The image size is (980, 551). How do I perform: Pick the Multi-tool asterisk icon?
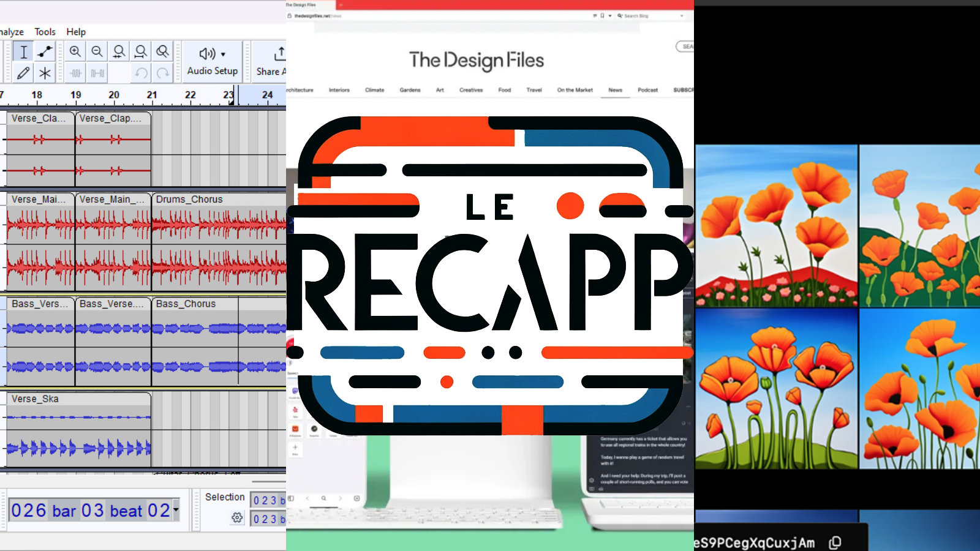[45, 73]
